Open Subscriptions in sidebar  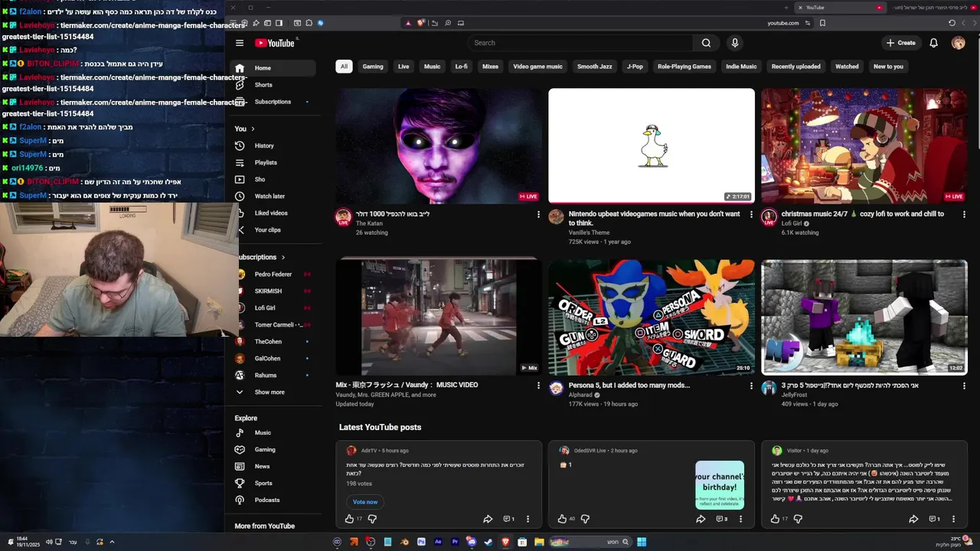273,102
